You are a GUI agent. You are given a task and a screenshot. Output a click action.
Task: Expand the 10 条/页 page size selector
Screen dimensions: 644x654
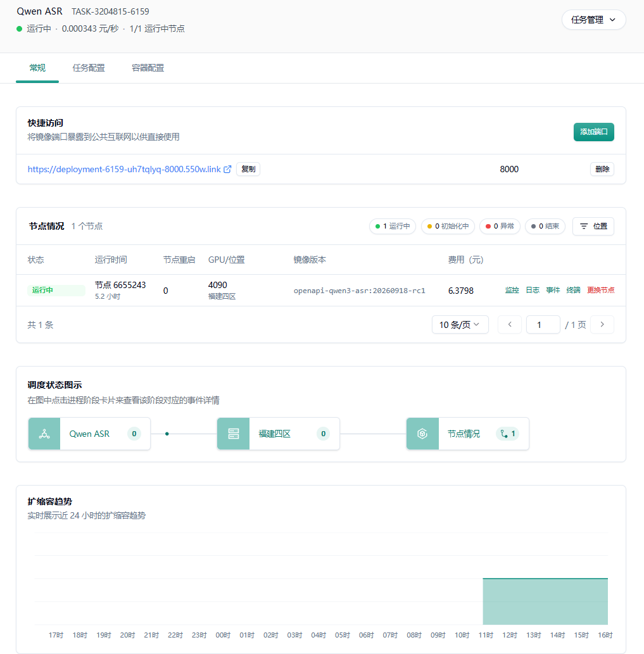coord(460,325)
